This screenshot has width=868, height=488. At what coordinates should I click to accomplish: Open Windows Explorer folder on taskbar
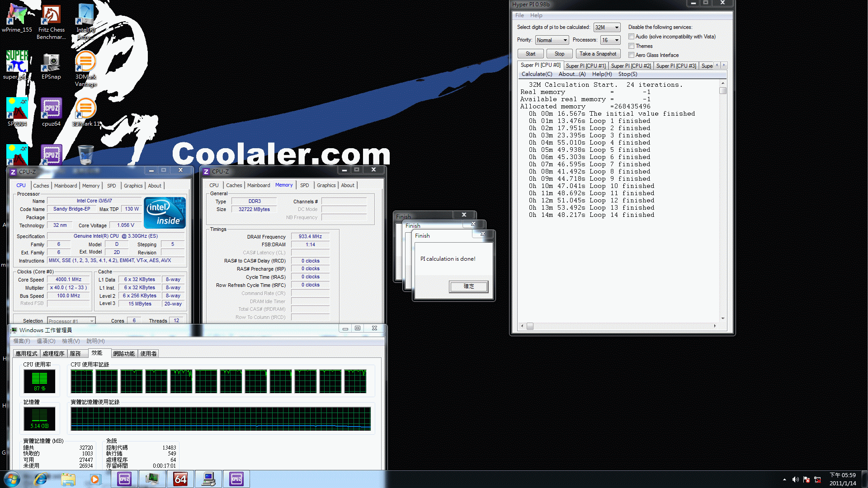pos(68,479)
